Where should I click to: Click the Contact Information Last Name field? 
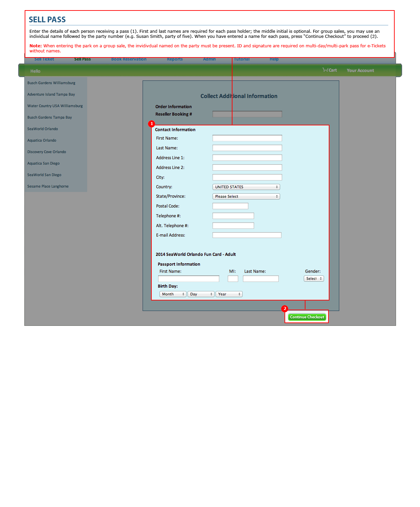pos(247,148)
